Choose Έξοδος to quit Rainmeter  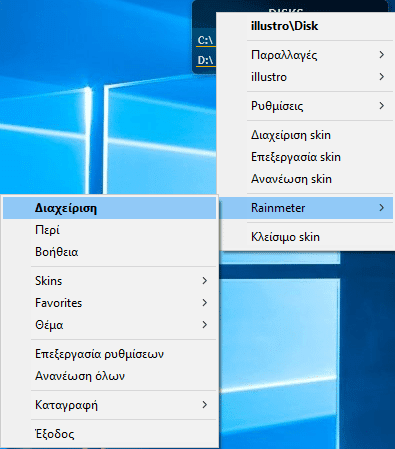tap(110, 434)
